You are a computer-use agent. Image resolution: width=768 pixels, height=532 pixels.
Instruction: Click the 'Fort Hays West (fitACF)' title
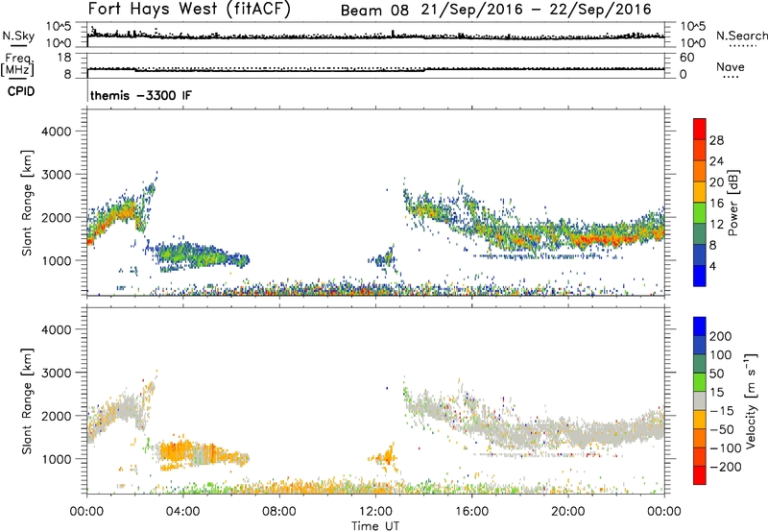189,9
